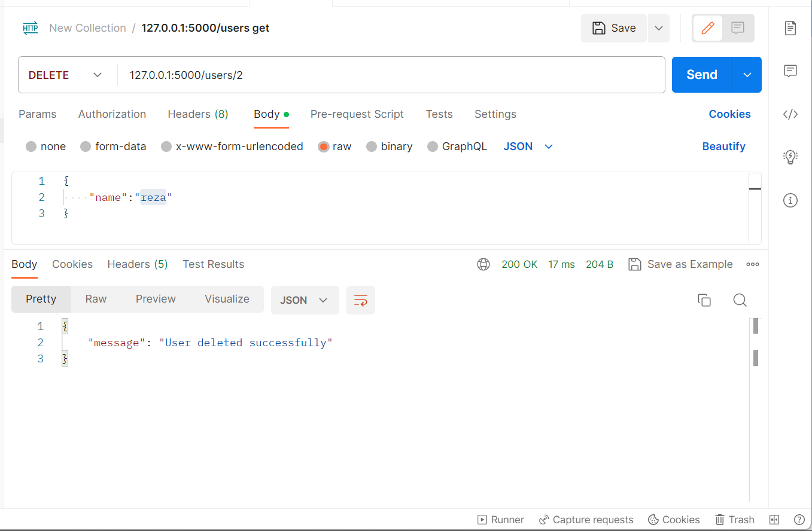Open the Runner from status bar
The image size is (812, 531).
501,520
